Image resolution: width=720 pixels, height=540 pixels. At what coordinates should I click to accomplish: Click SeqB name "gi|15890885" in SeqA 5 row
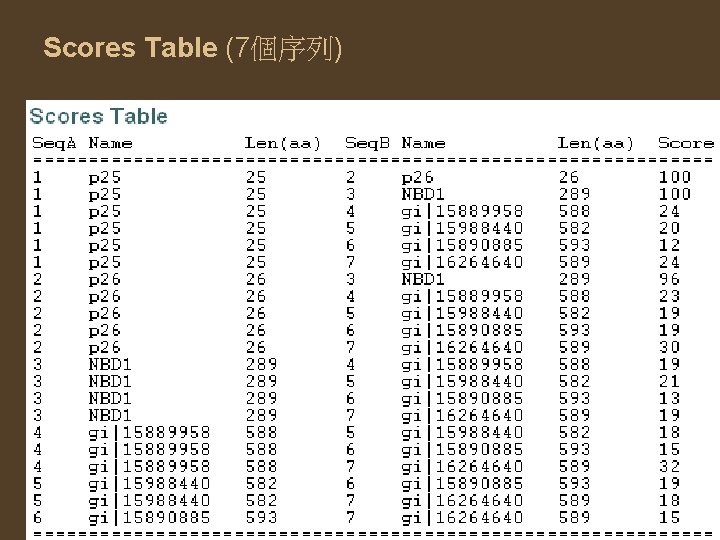(x=462, y=484)
